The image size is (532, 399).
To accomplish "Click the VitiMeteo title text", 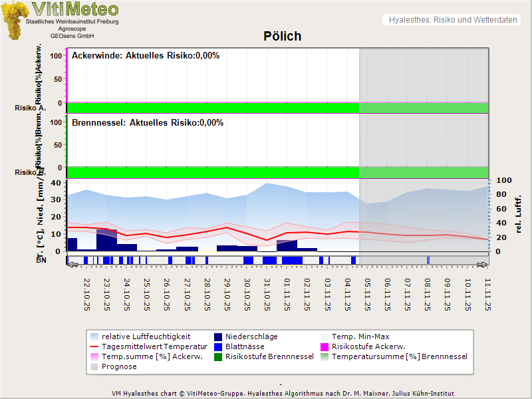I will pyautogui.click(x=75, y=9).
